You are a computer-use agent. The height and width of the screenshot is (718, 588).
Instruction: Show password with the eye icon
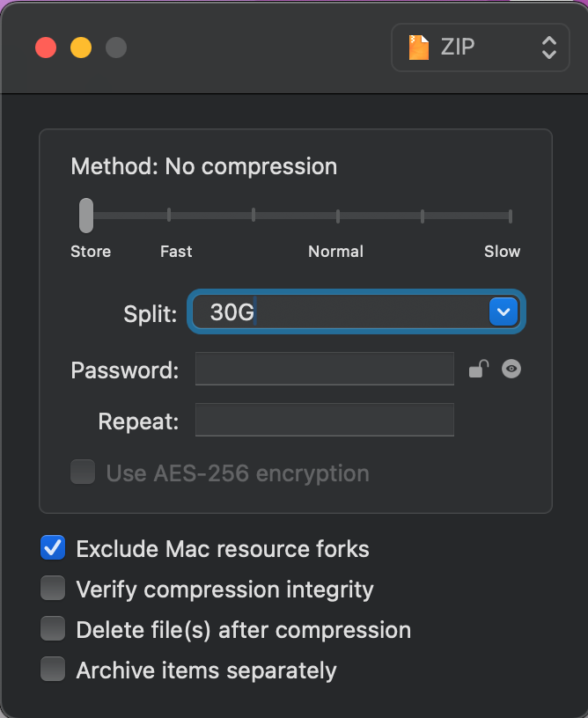click(x=511, y=369)
